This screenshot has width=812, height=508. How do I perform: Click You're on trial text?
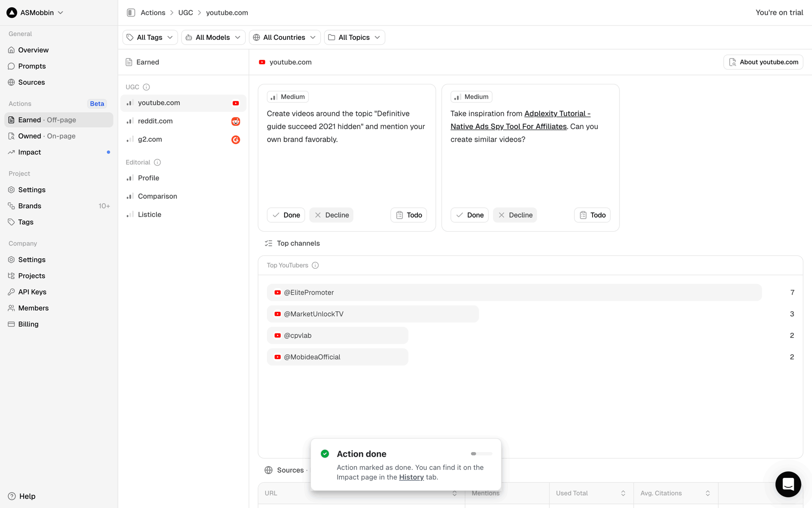pyautogui.click(x=779, y=13)
